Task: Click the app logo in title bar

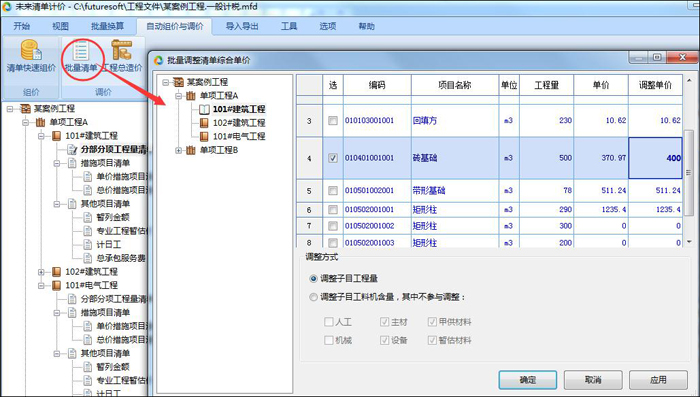Action: (7, 7)
